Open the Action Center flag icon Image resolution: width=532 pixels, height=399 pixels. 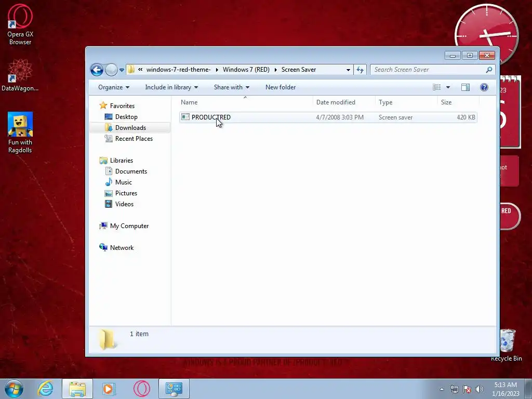click(467, 389)
